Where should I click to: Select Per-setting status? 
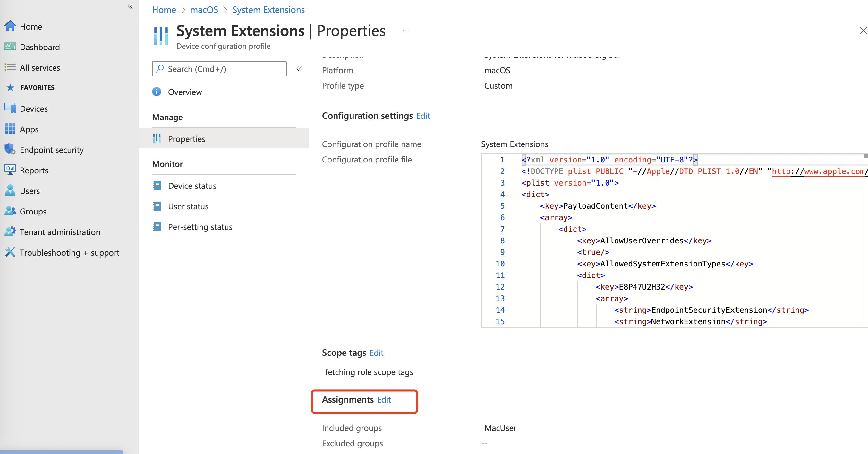[x=200, y=227]
